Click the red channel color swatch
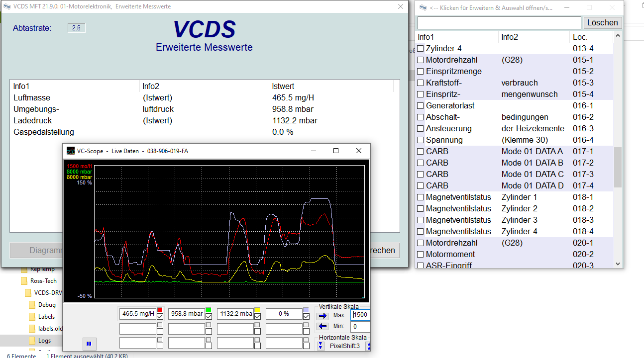 [160, 310]
